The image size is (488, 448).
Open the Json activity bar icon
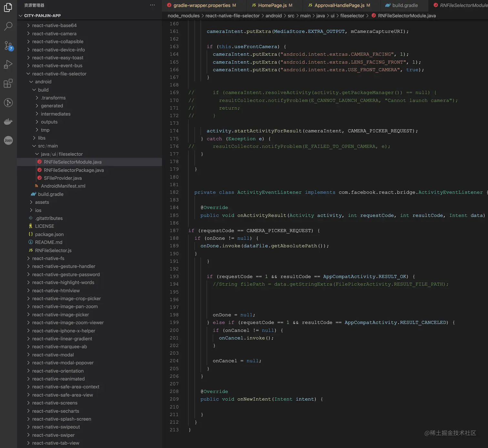(8, 140)
